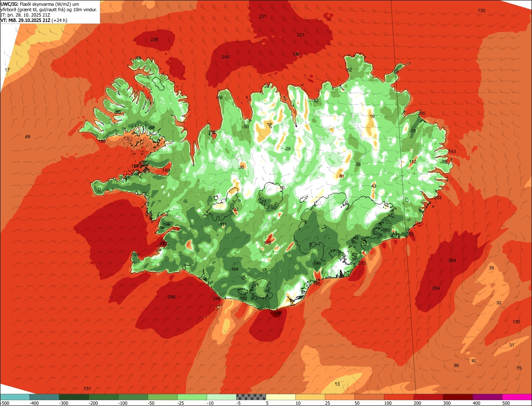The height and width of the screenshot is (406, 532).
Task: Click the map value '90' in the southeast sea
Action: (x=456, y=365)
